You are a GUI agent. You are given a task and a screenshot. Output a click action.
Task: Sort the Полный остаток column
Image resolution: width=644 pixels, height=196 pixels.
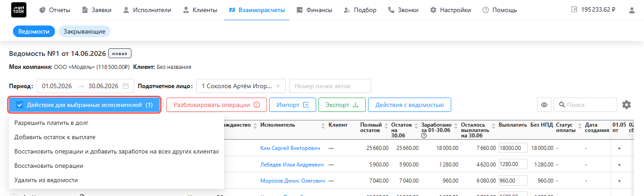point(386,125)
